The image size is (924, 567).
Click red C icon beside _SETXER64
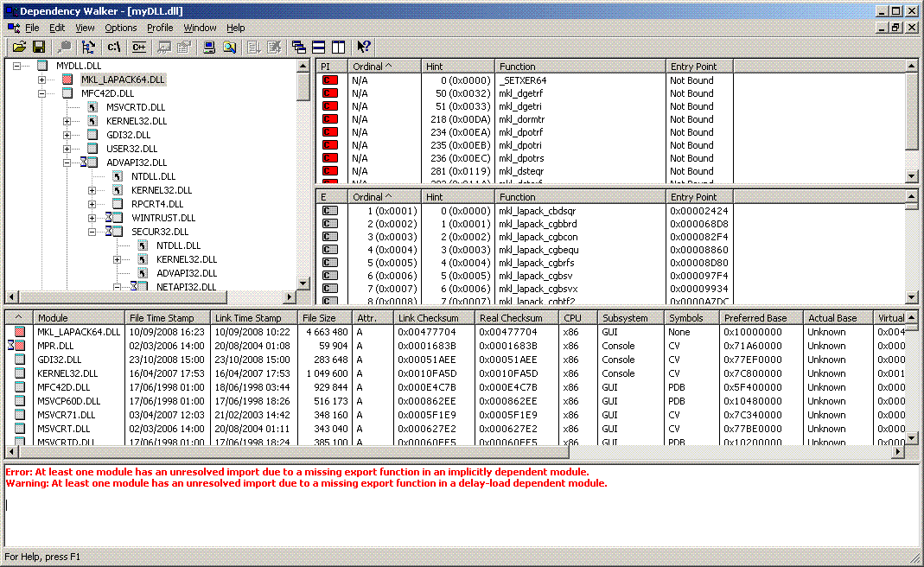coord(330,80)
